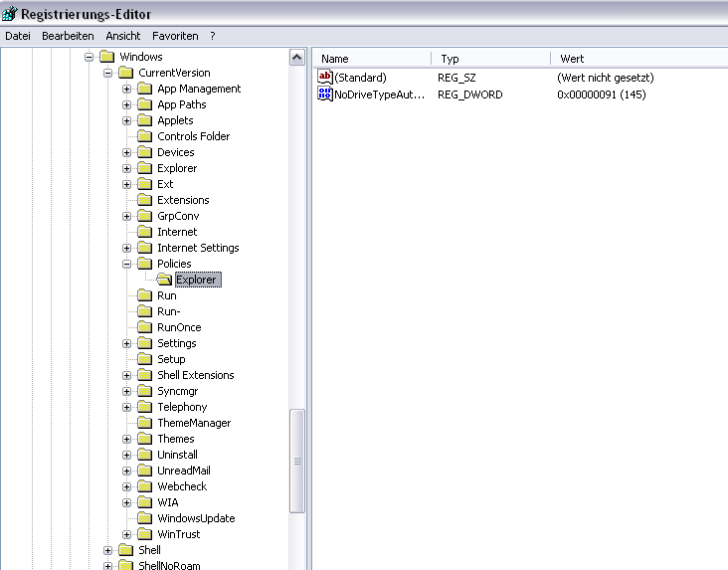The height and width of the screenshot is (570, 728).
Task: Select the UnreadMail key
Action: pos(184,471)
